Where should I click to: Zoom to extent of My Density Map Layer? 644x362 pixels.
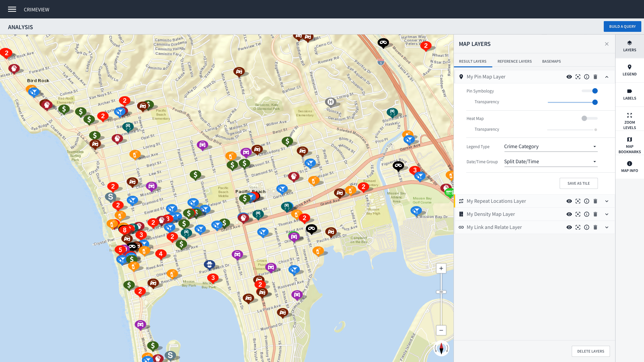tap(578, 214)
